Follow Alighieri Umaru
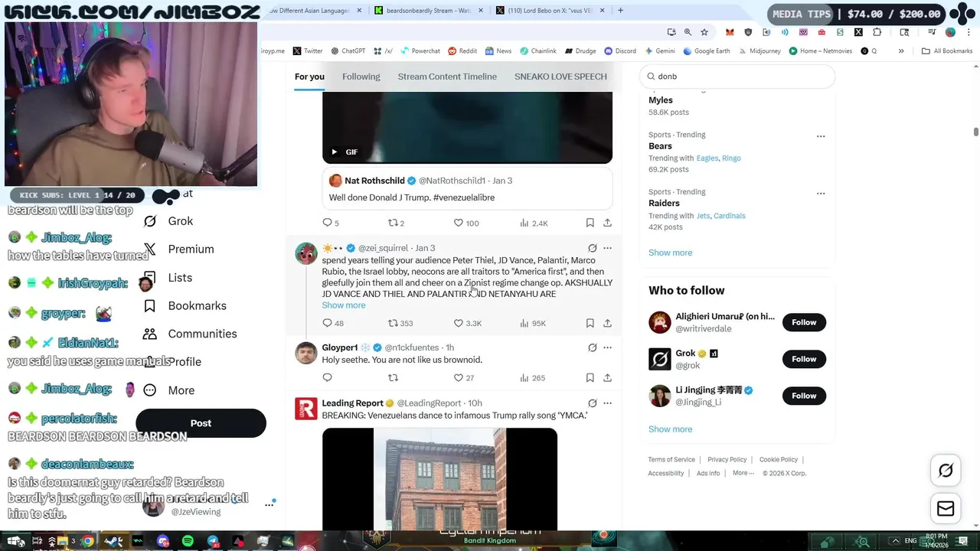This screenshot has width=980, height=551. [804, 322]
